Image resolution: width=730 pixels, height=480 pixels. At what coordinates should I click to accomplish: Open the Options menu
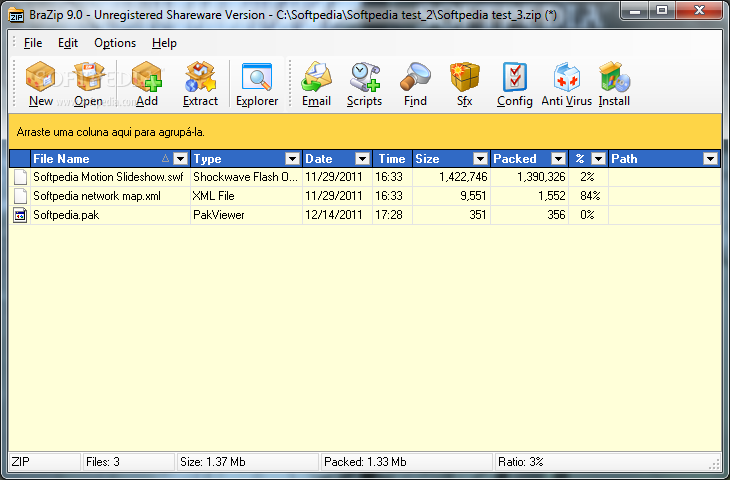pyautogui.click(x=115, y=43)
